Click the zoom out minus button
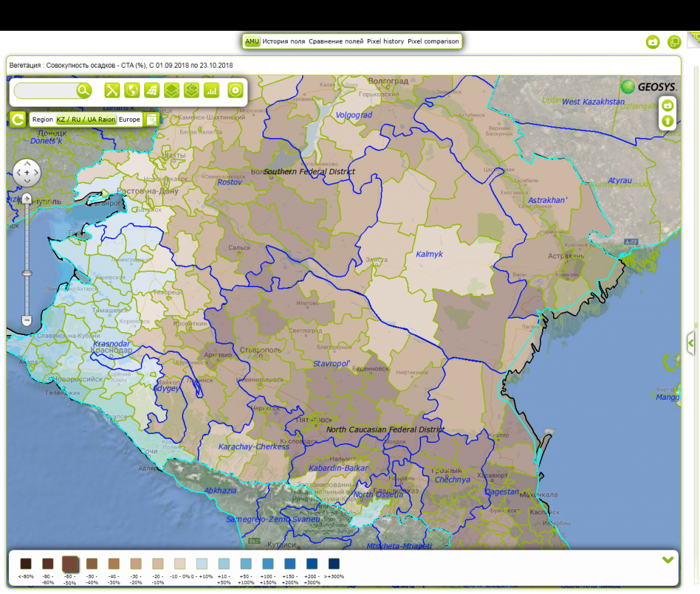Screen dimensions: 700x594 coord(27,320)
